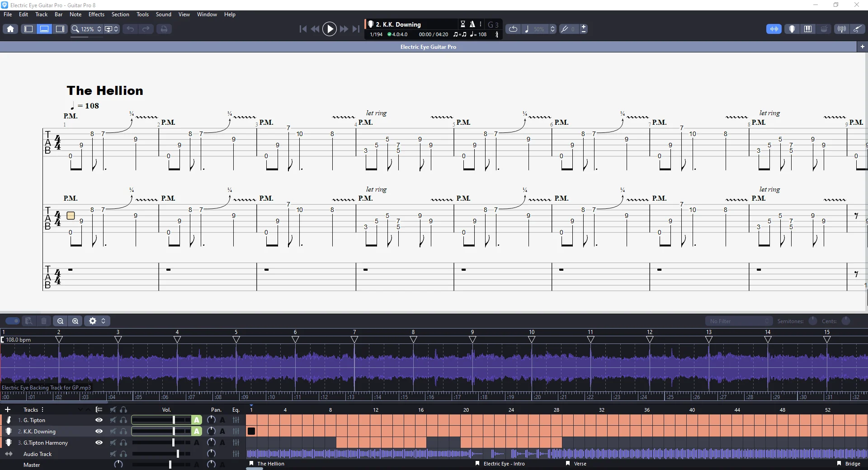Viewport: 868px width, 470px height.
Task: Open audio track settings gear
Action: (93, 321)
